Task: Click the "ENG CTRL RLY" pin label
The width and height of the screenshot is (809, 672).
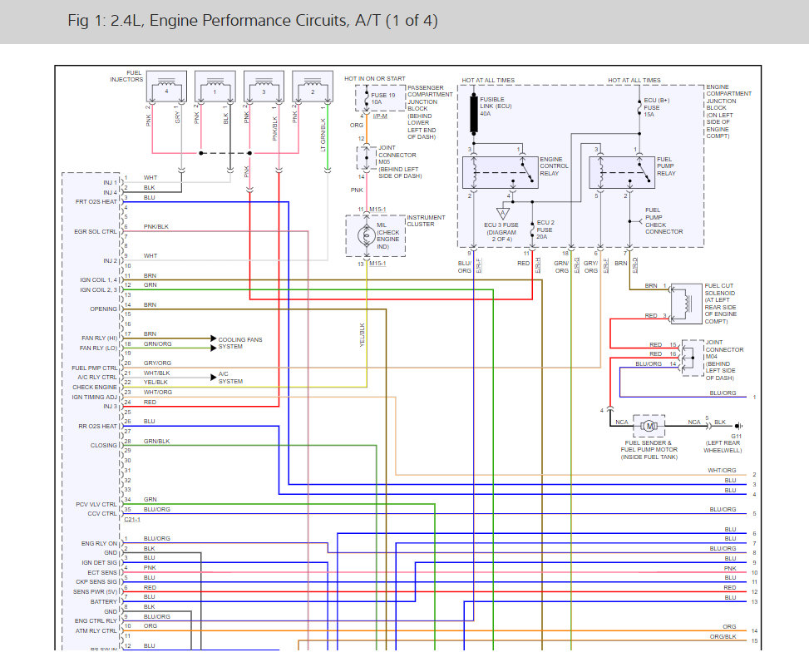Action: (96, 621)
